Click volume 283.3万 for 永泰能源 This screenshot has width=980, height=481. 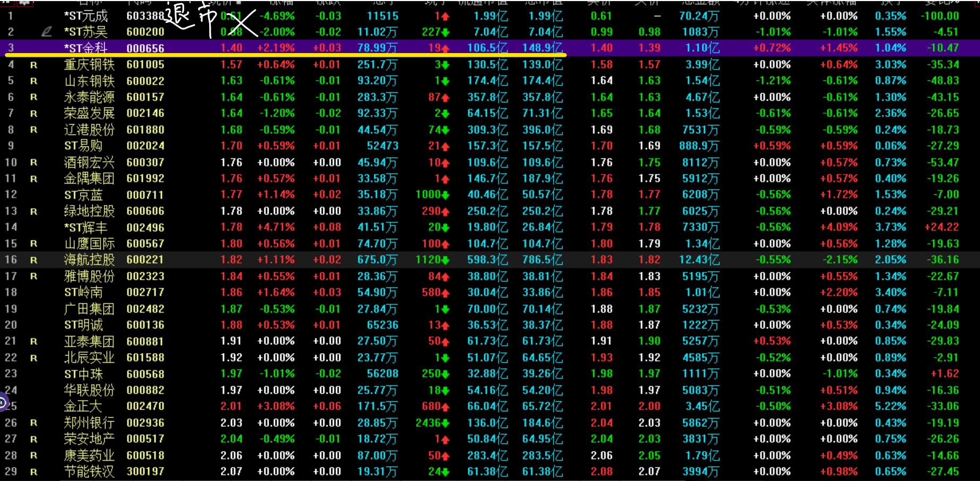377,97
